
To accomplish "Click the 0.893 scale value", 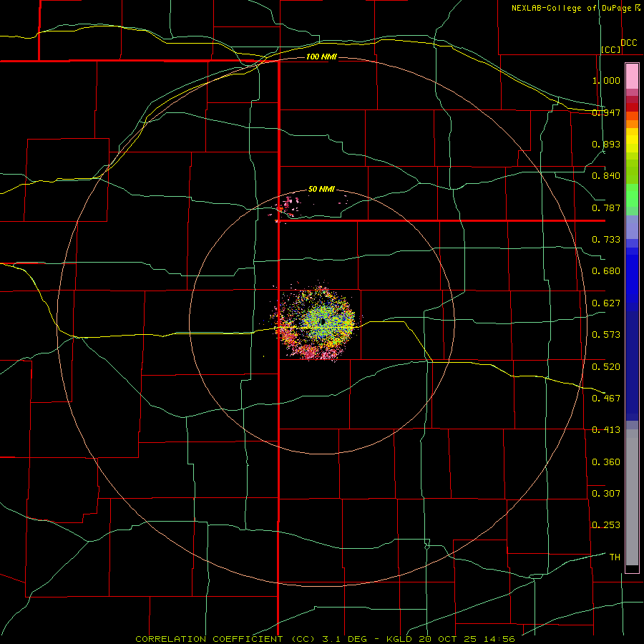I will tap(606, 144).
